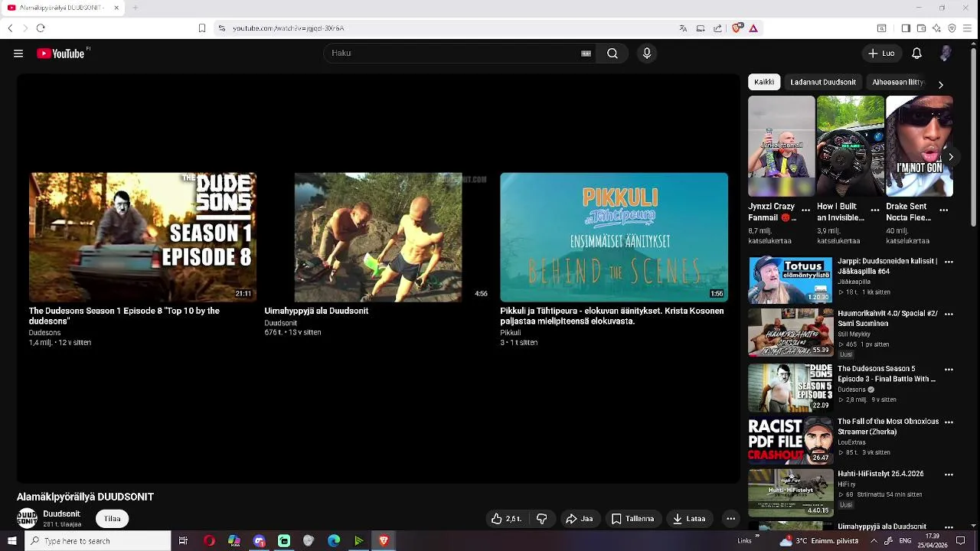
Task: Open the Duudsonit channel avatar
Action: (27, 518)
